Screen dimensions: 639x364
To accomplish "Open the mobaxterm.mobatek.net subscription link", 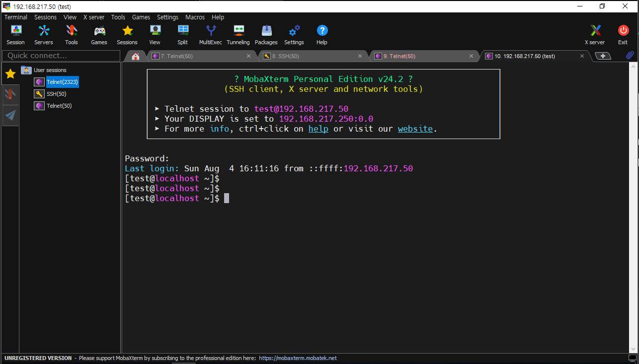I will (x=298, y=358).
